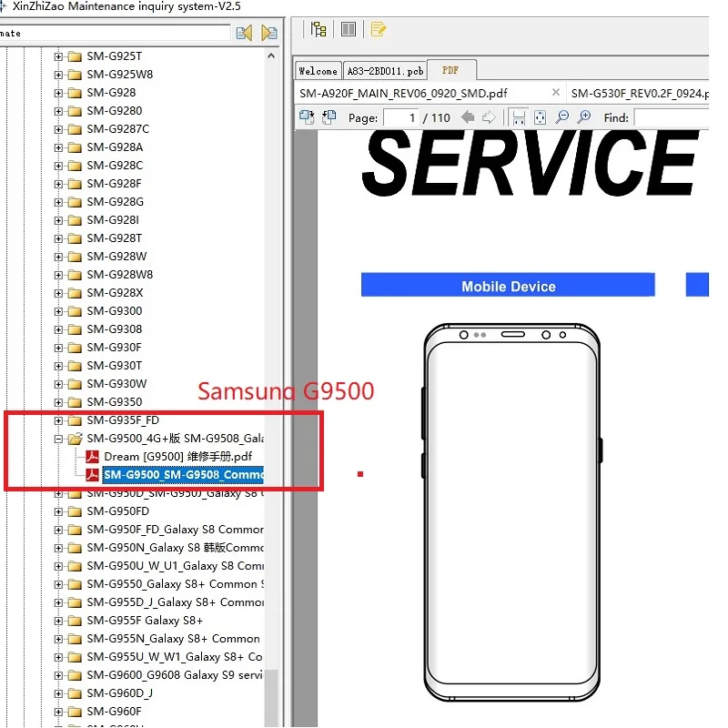Click the next search result arrow icon
The image size is (728, 728).
point(269,33)
